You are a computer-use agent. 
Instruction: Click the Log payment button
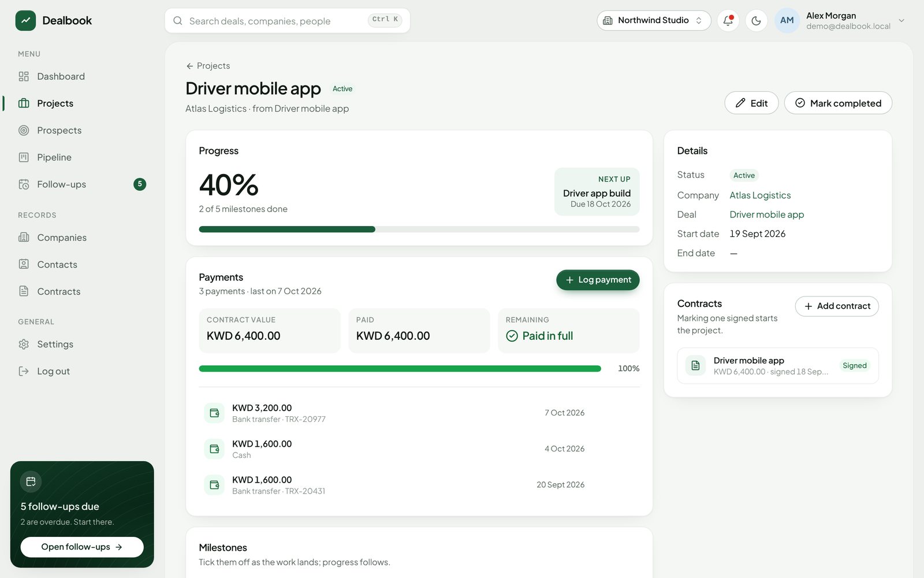pyautogui.click(x=598, y=280)
